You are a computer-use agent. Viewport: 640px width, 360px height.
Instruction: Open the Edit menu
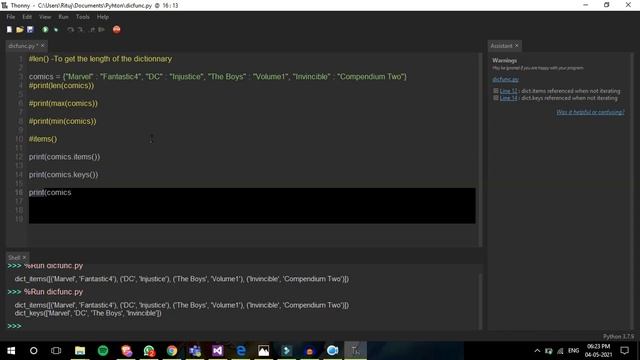(x=27, y=17)
